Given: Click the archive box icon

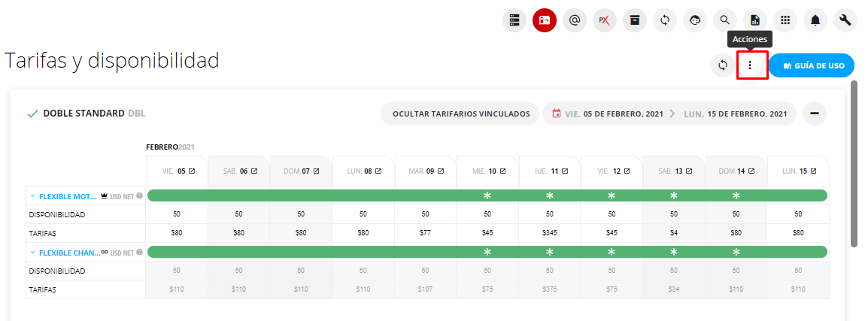Looking at the screenshot, I should (x=635, y=20).
